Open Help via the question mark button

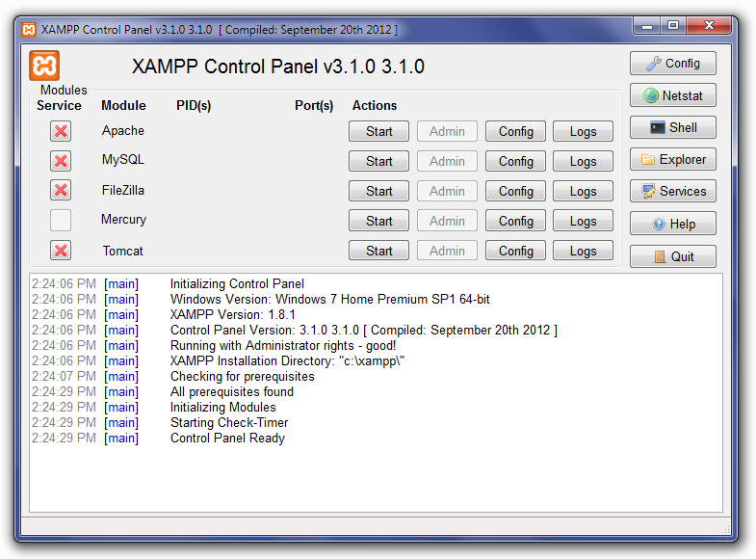point(672,224)
